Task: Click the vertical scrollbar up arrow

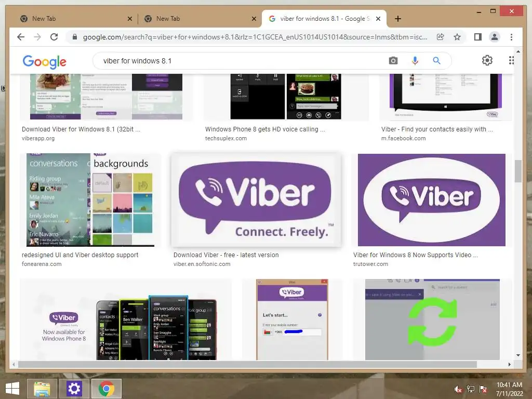Action: (518, 51)
